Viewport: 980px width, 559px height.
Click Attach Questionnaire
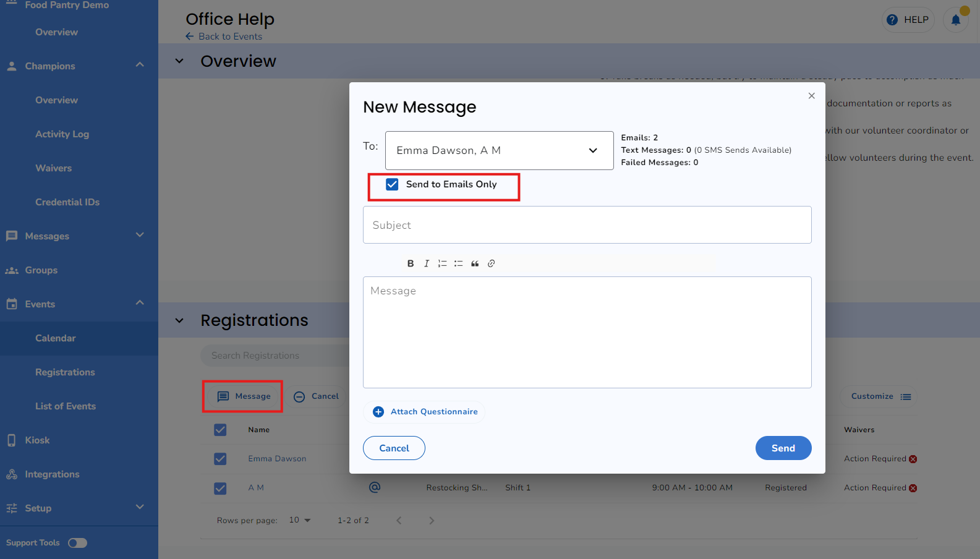[x=425, y=412]
